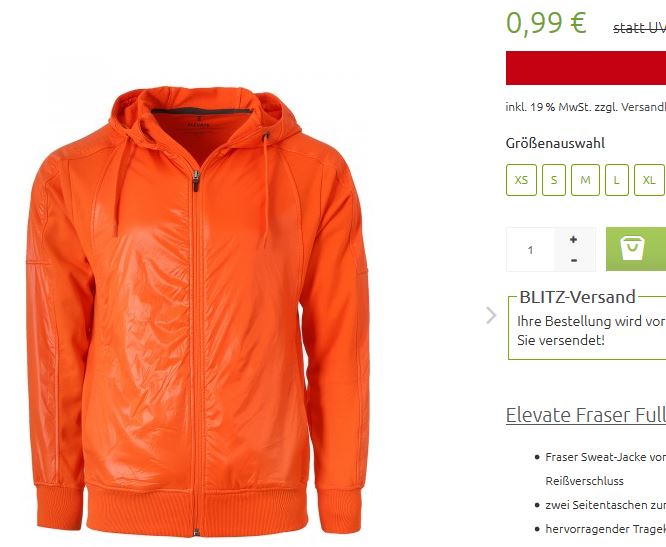
Task: Click the crossed-out statt UVP price
Action: pyautogui.click(x=640, y=28)
